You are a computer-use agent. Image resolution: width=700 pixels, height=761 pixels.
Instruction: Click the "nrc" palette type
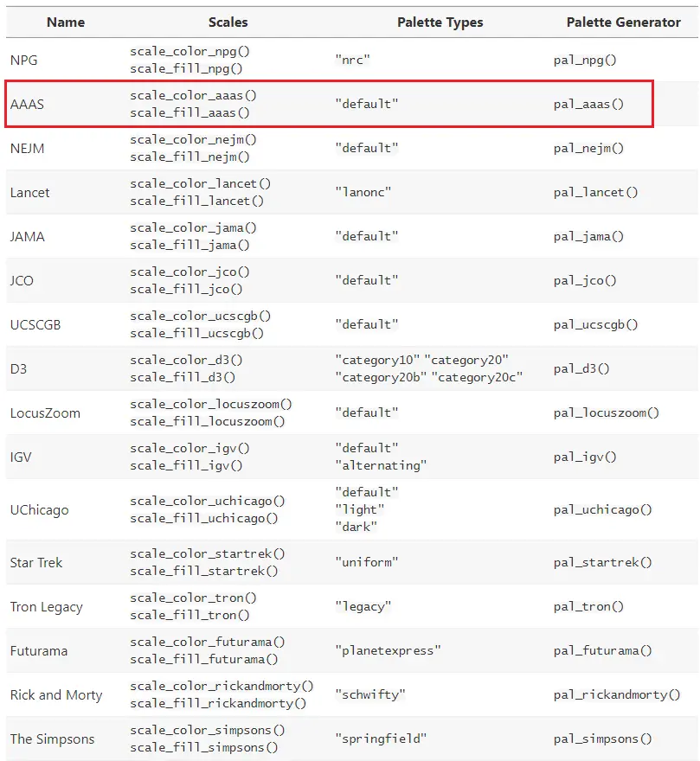(353, 61)
